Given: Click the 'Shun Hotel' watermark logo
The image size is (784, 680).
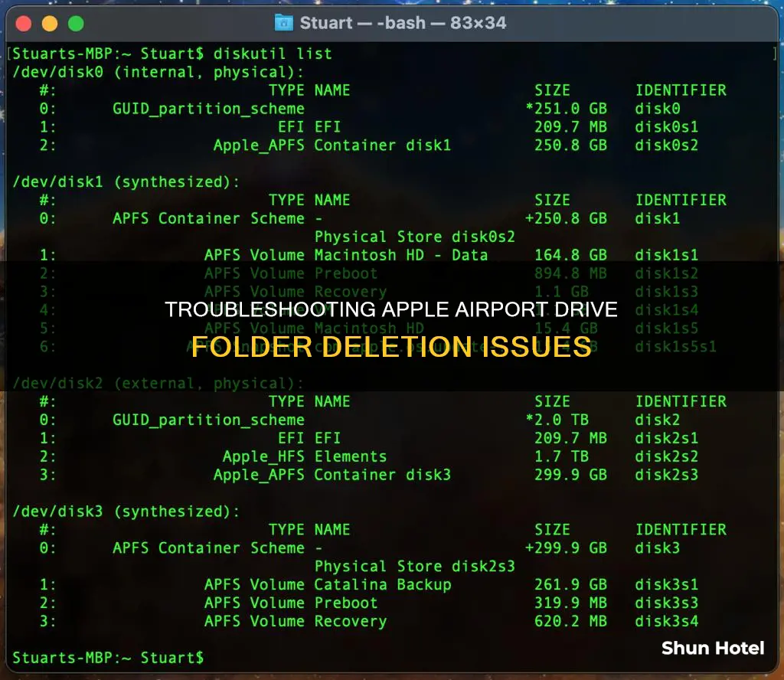Looking at the screenshot, I should click(x=713, y=648).
